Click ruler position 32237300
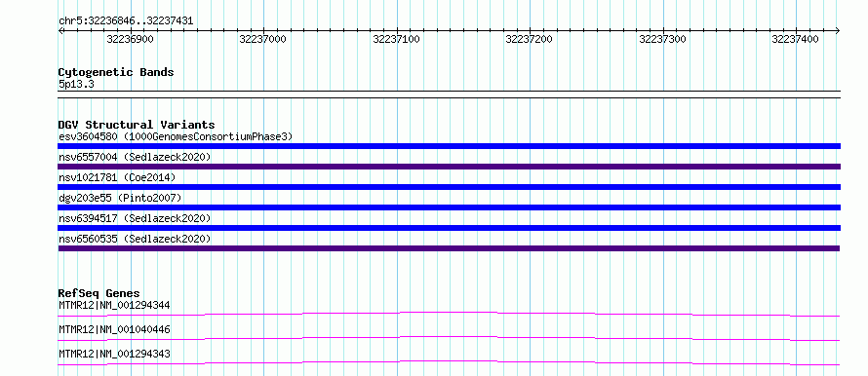 pos(662,39)
